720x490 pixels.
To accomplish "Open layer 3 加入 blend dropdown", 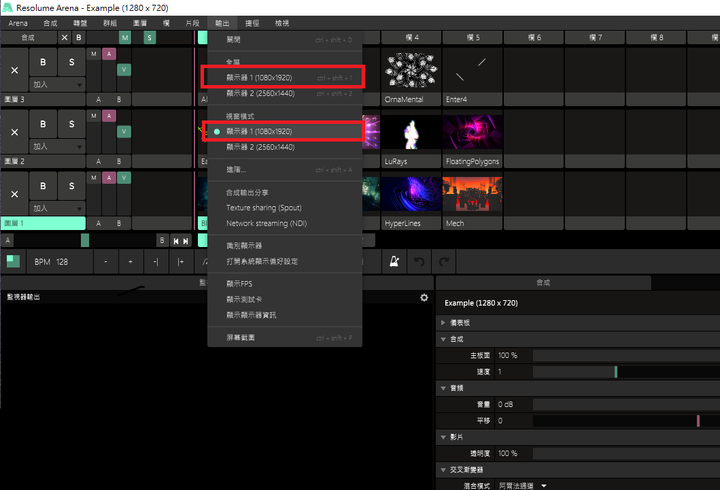I will [x=57, y=84].
